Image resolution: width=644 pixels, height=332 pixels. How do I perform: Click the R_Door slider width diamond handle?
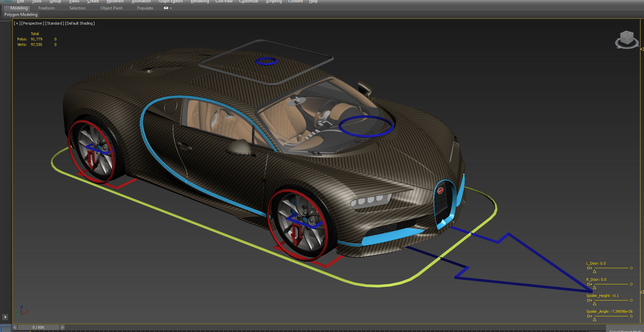631,284
